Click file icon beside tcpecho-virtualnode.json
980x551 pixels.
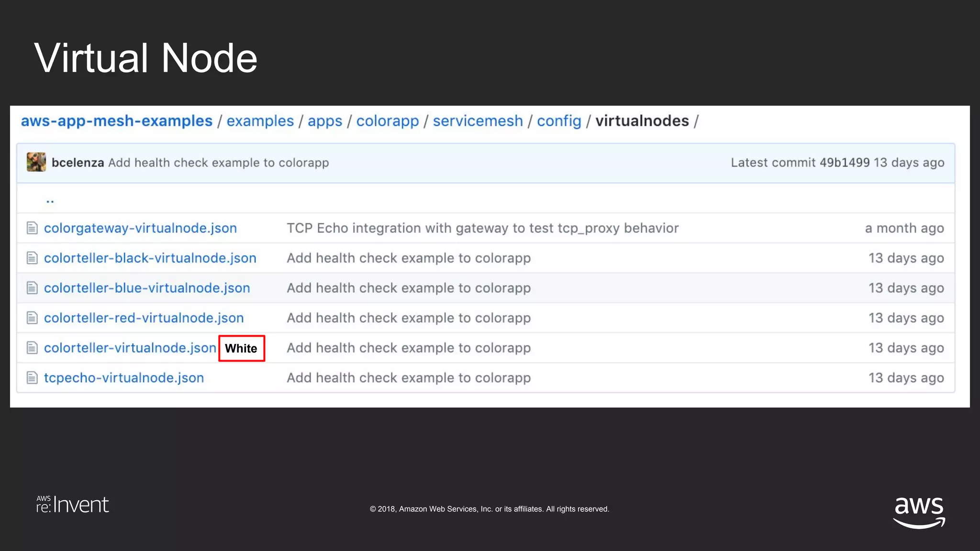pyautogui.click(x=32, y=378)
